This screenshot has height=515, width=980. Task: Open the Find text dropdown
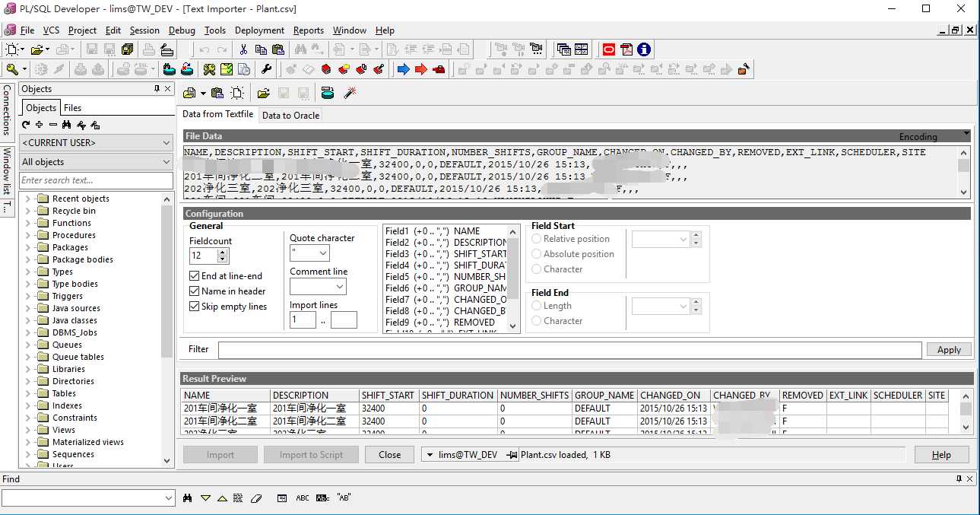pyautogui.click(x=169, y=498)
